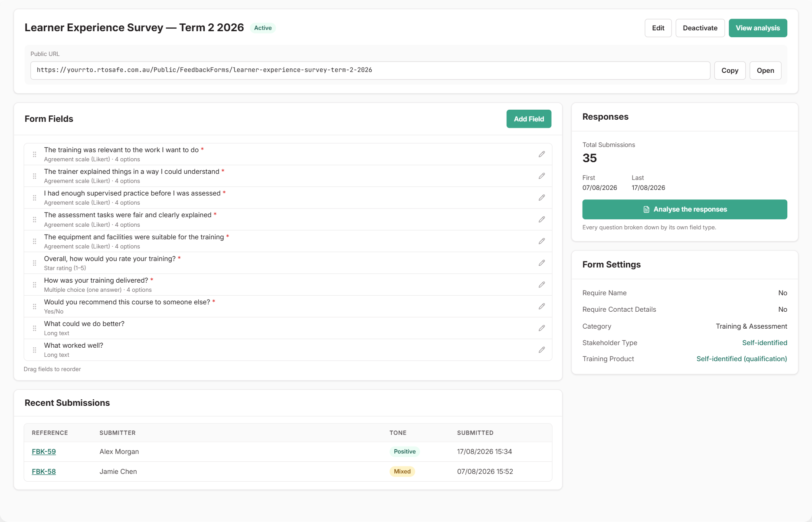Click the public URL text field

pyautogui.click(x=370, y=71)
